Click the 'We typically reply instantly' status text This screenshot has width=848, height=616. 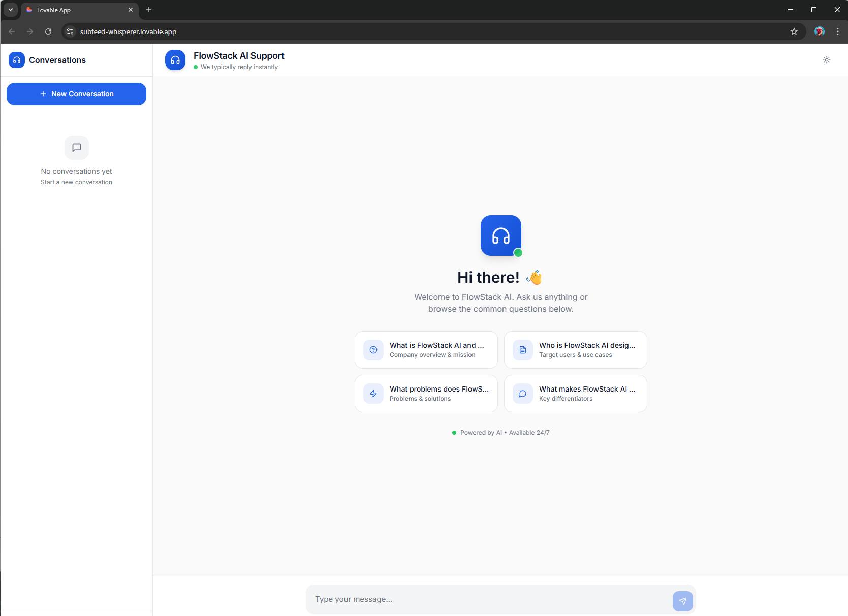pos(239,67)
